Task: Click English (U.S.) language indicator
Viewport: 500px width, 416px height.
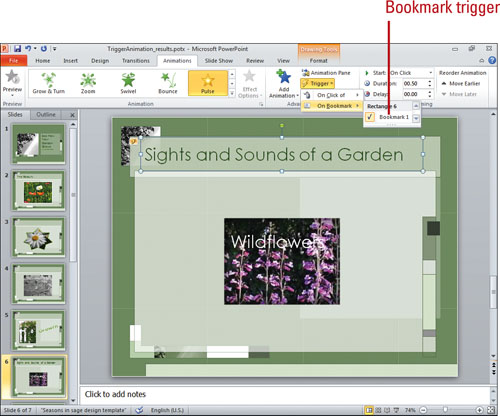Action: pos(167,410)
